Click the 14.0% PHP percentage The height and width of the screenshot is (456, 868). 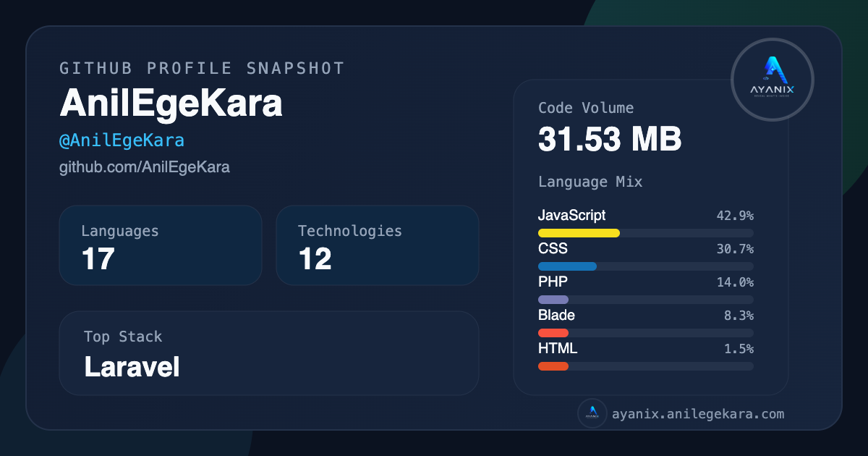click(x=735, y=282)
